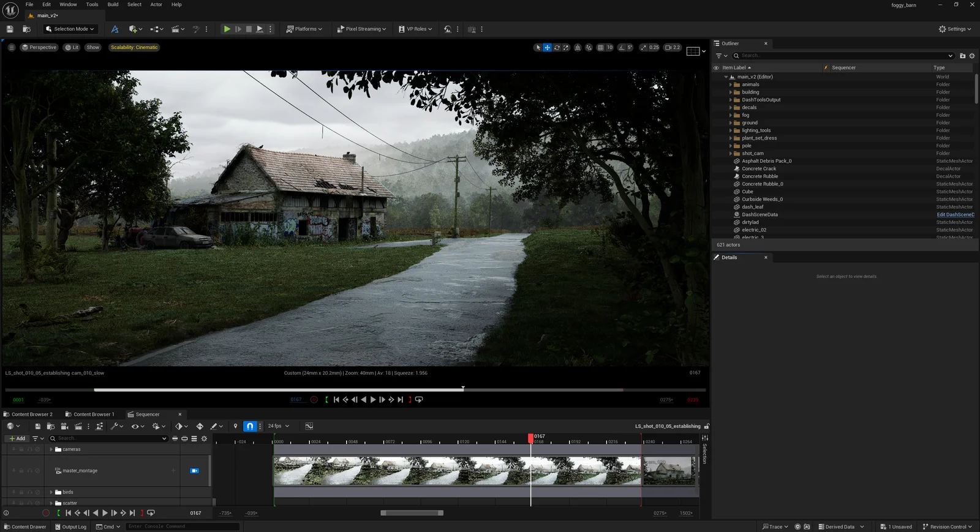Image resolution: width=980 pixels, height=532 pixels.
Task: Toggle scale snapping icon near 0.25
Action: 644,47
